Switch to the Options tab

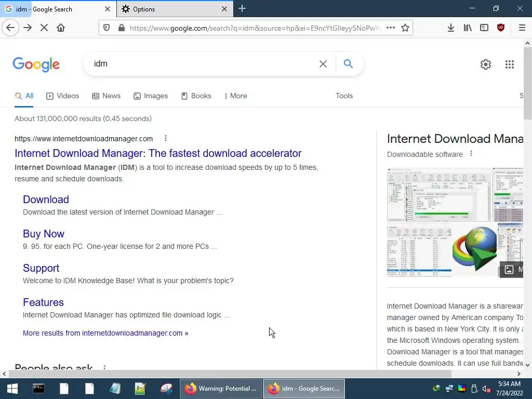[x=175, y=9]
